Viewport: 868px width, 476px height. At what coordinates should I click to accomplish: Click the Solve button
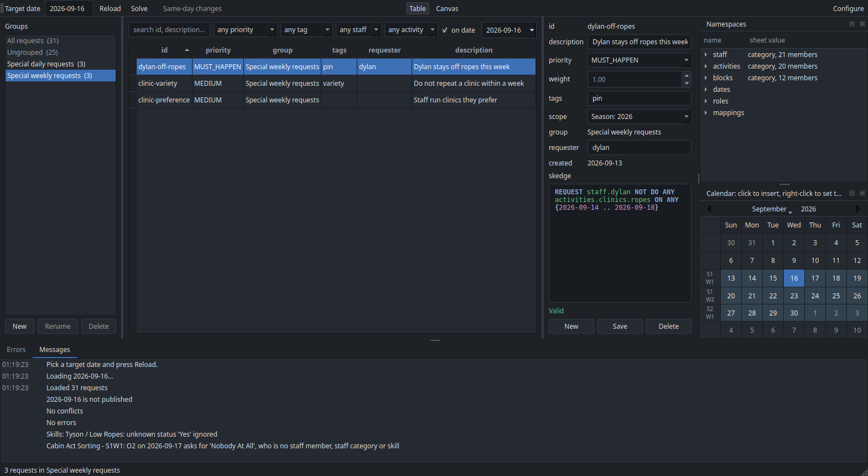coord(139,8)
